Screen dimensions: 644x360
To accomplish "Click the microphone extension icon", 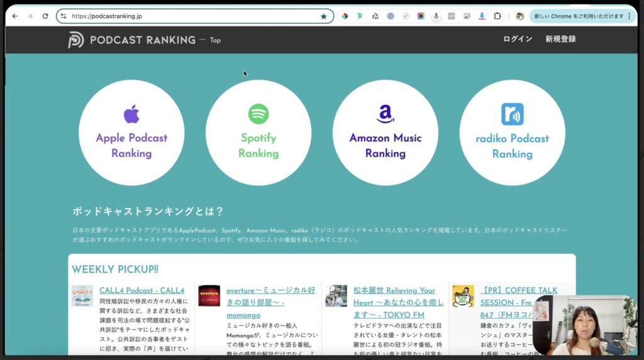I will pyautogui.click(x=436, y=16).
